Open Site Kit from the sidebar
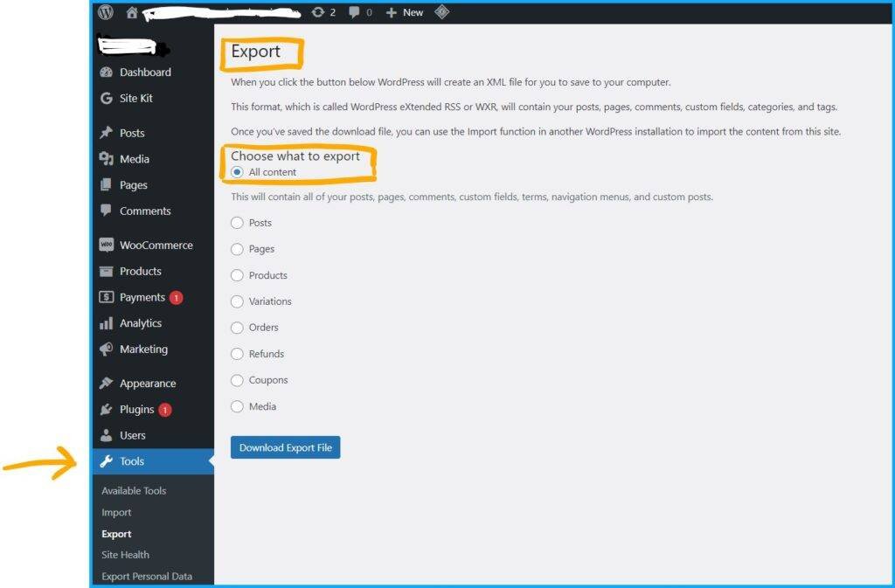This screenshot has width=895, height=588. coord(135,99)
